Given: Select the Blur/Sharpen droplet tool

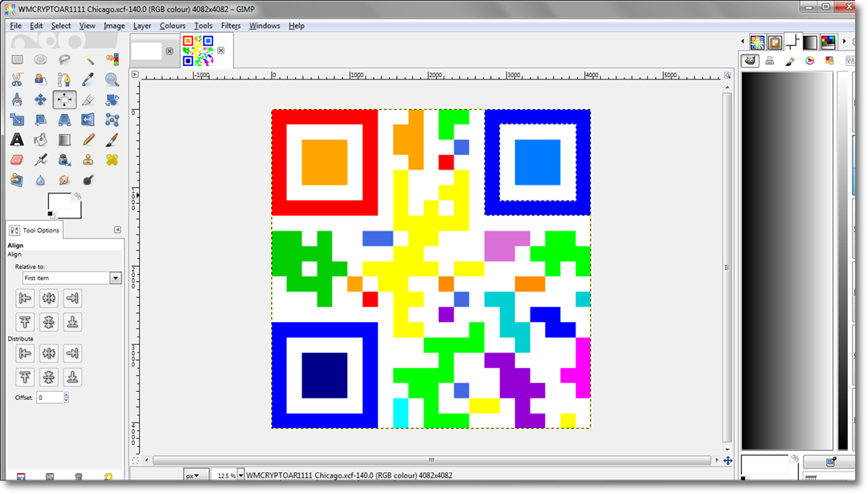Looking at the screenshot, I should tap(40, 180).
